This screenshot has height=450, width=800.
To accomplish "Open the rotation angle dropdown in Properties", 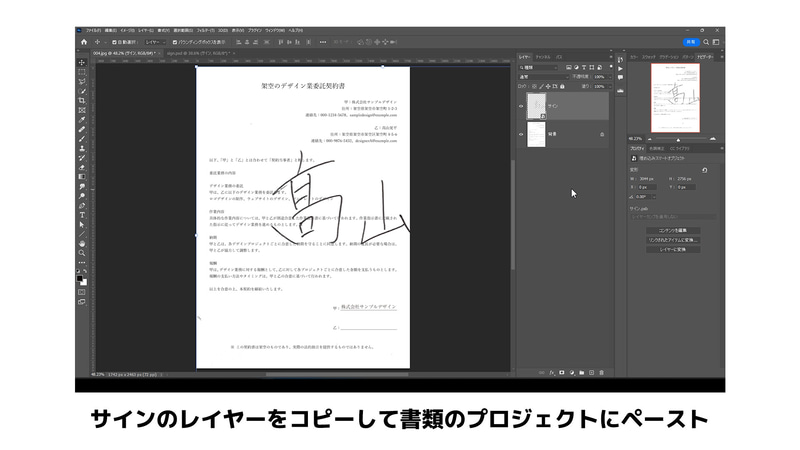I will point(654,197).
